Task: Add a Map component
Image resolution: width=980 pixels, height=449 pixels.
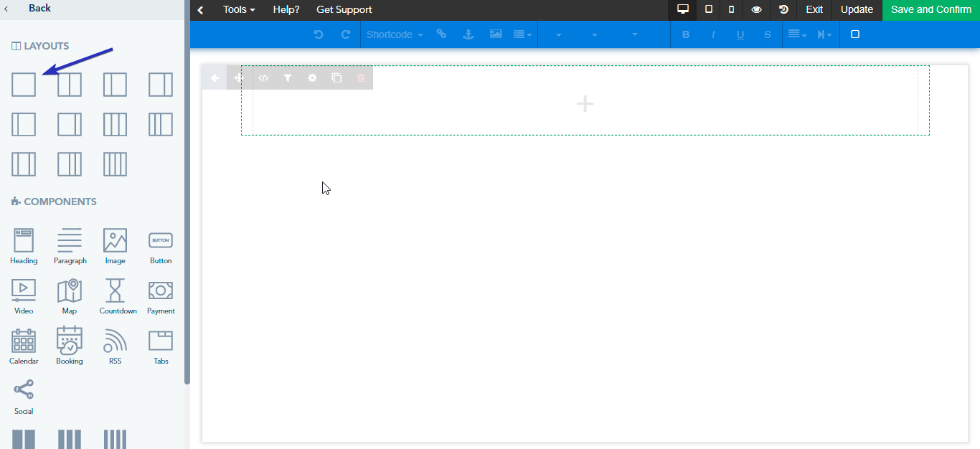Action: coord(70,296)
